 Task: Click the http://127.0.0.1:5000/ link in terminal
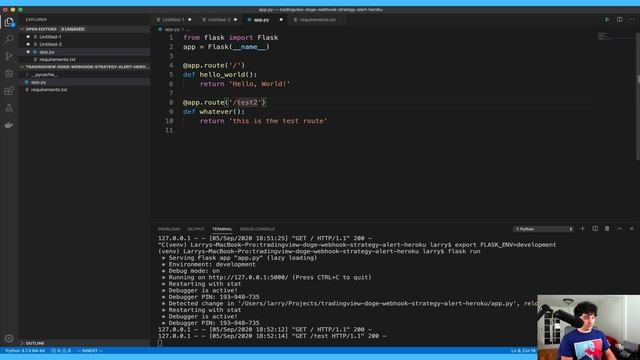click(x=248, y=278)
